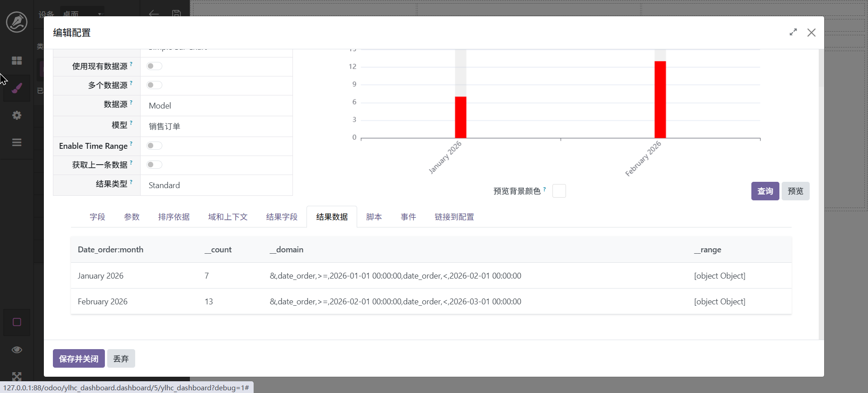Pick the 预览背景颜色 color swatch
The image size is (868, 393).
click(559, 191)
